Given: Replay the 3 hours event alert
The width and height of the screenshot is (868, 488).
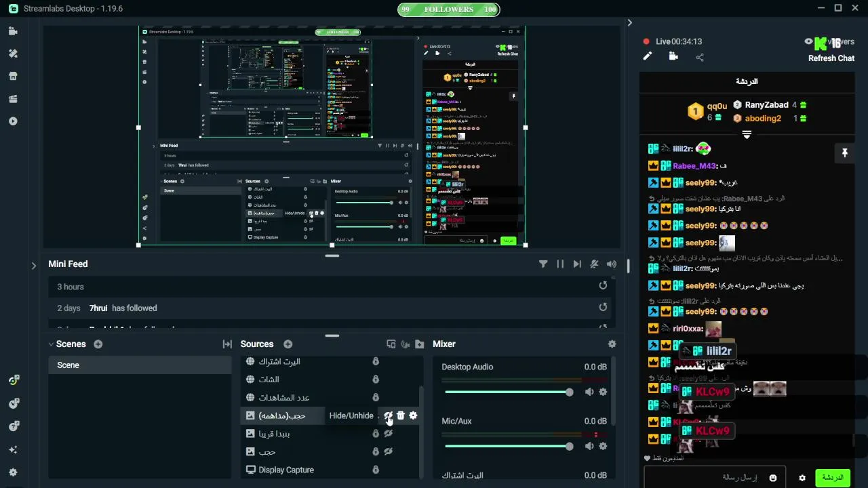Looking at the screenshot, I should tap(603, 286).
